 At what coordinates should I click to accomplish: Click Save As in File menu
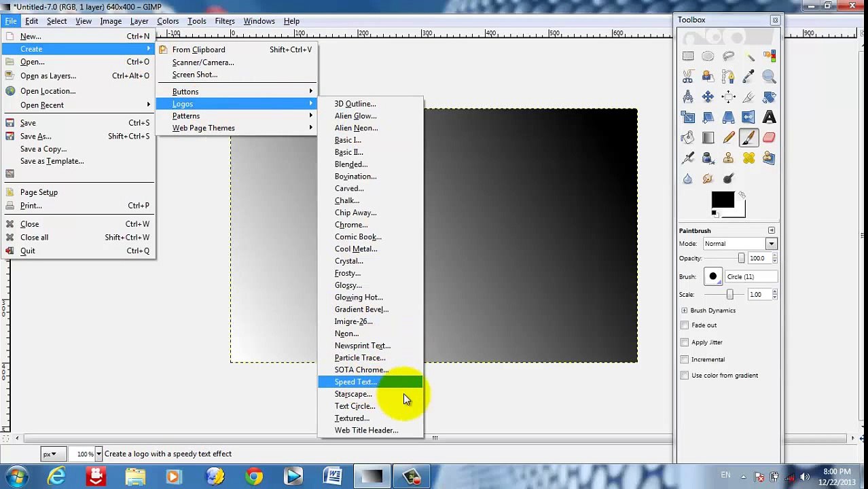click(78, 137)
